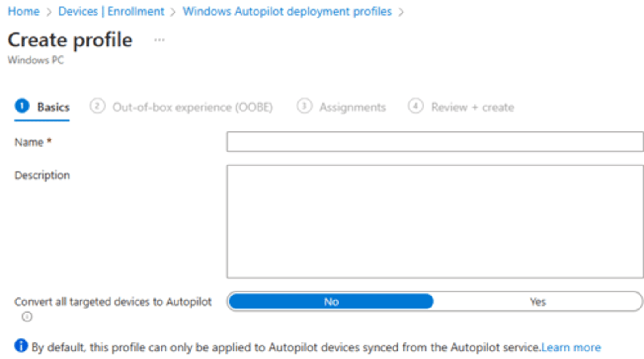The image size is (644, 359).
Task: Open the Review + create tab
Action: (x=472, y=107)
